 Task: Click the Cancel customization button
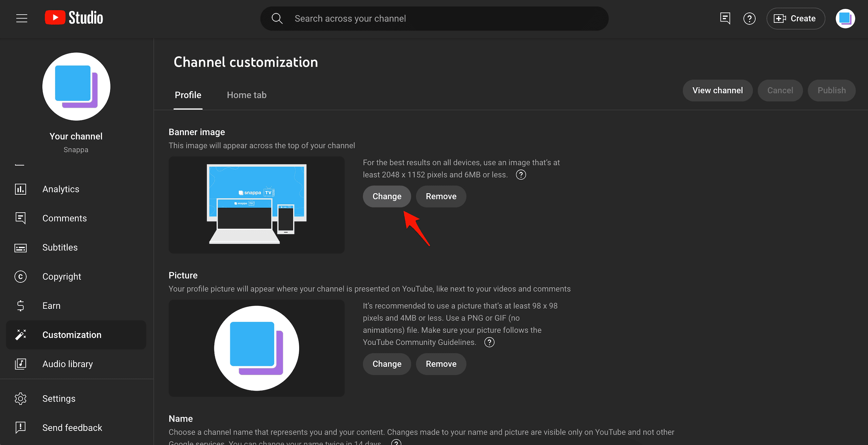pos(780,90)
